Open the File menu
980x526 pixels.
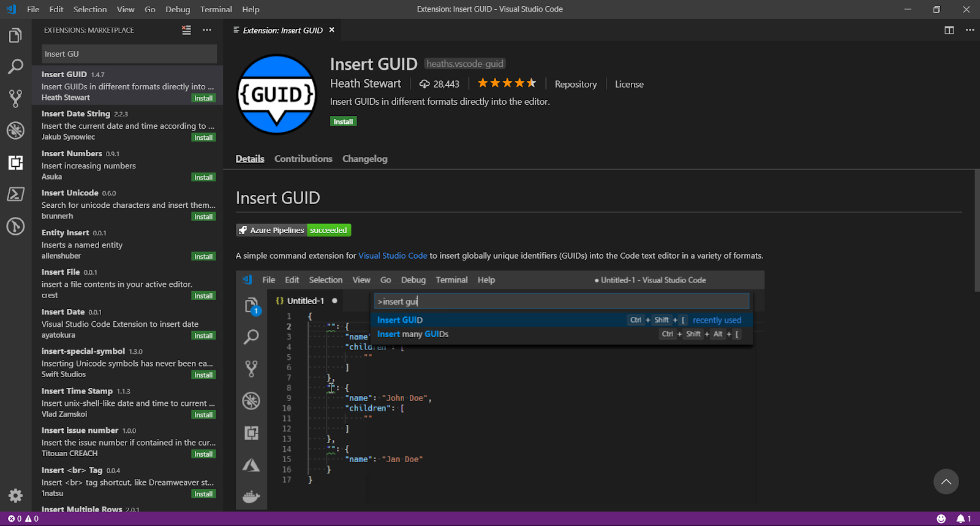coord(33,9)
